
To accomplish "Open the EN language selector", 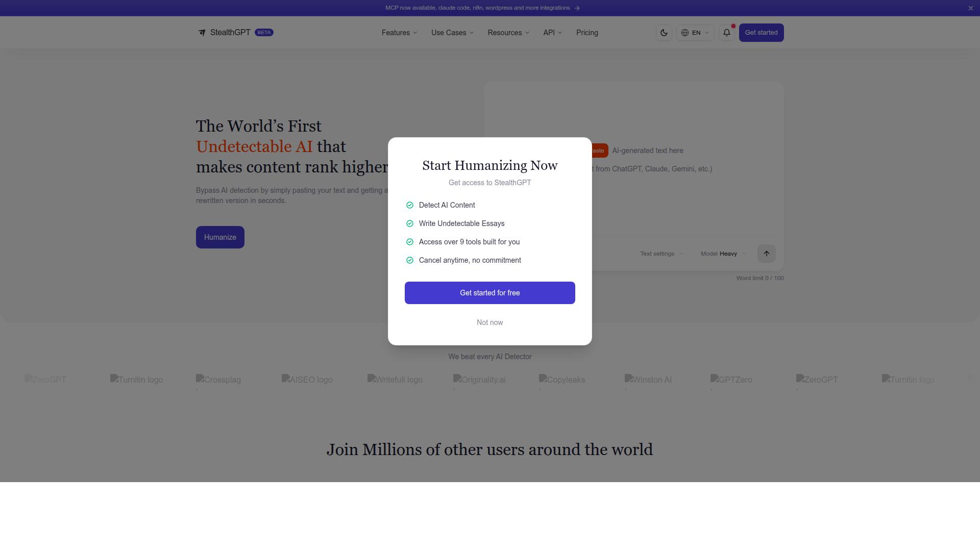I will [x=695, y=33].
